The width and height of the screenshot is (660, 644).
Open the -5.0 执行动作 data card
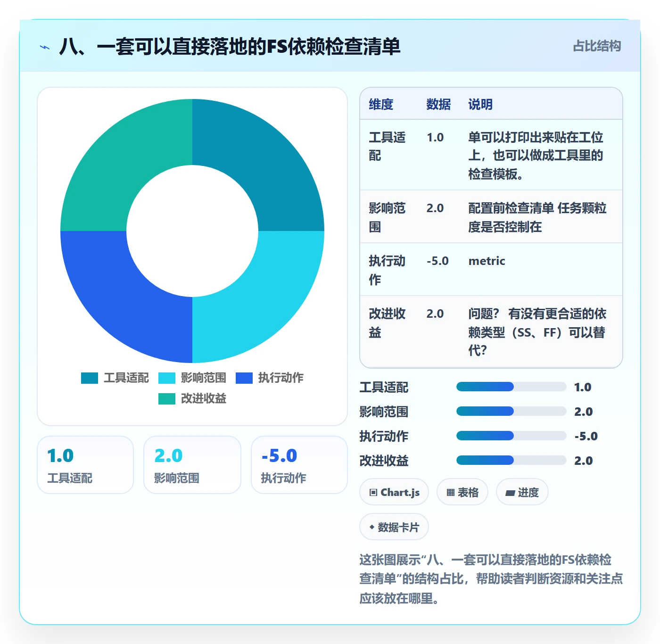point(299,465)
